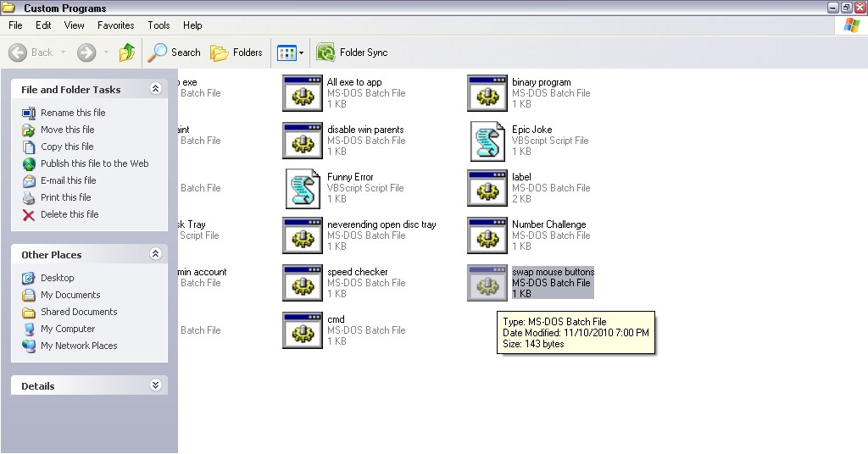The height and width of the screenshot is (454, 868).
Task: Open the File menu
Action: 15,25
